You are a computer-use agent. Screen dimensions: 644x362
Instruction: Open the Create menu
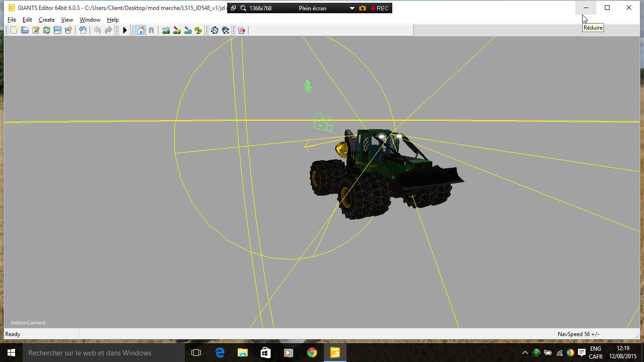tap(46, 20)
